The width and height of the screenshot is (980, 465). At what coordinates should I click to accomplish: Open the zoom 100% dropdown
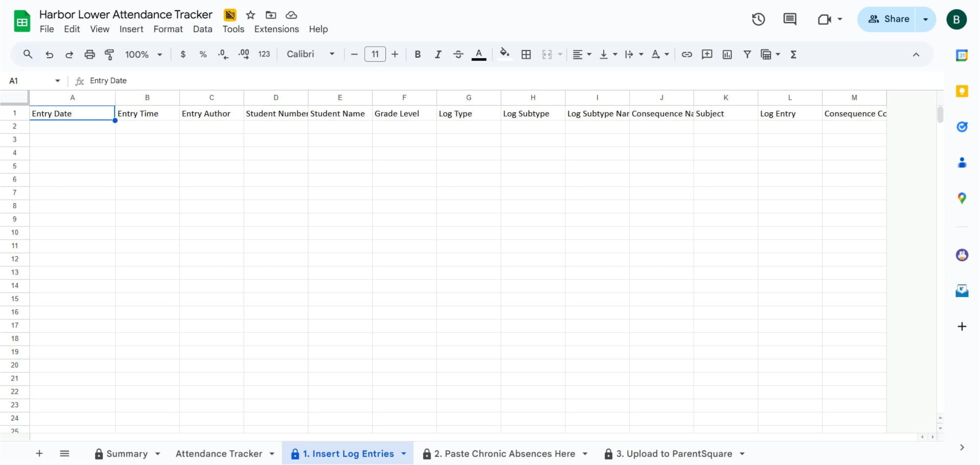tap(143, 54)
